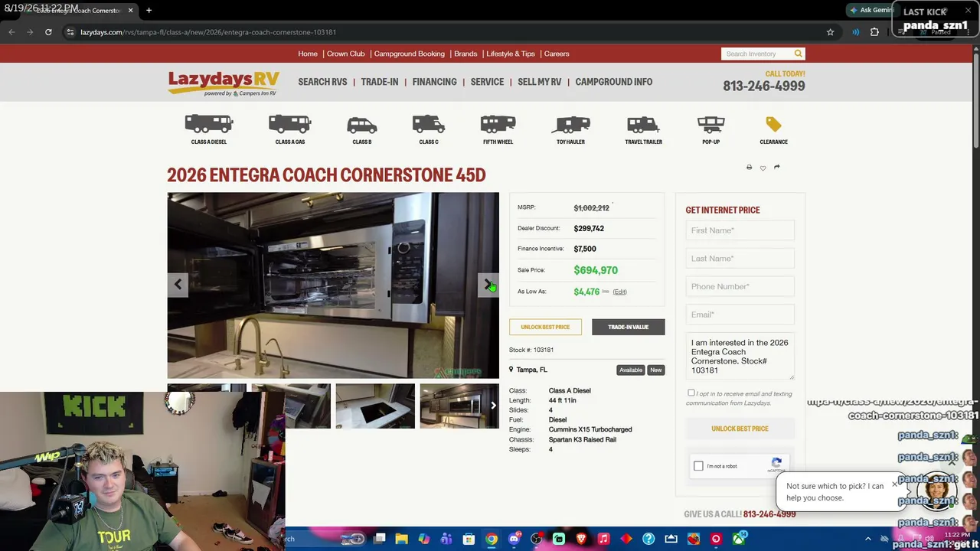Focus the Search Inventory field
The height and width of the screenshot is (551, 980).
[757, 54]
